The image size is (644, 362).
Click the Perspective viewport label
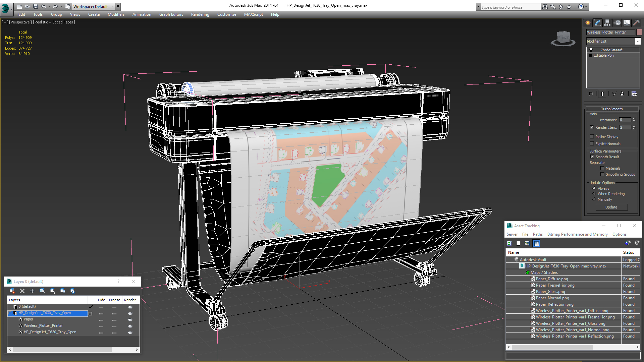tap(20, 22)
